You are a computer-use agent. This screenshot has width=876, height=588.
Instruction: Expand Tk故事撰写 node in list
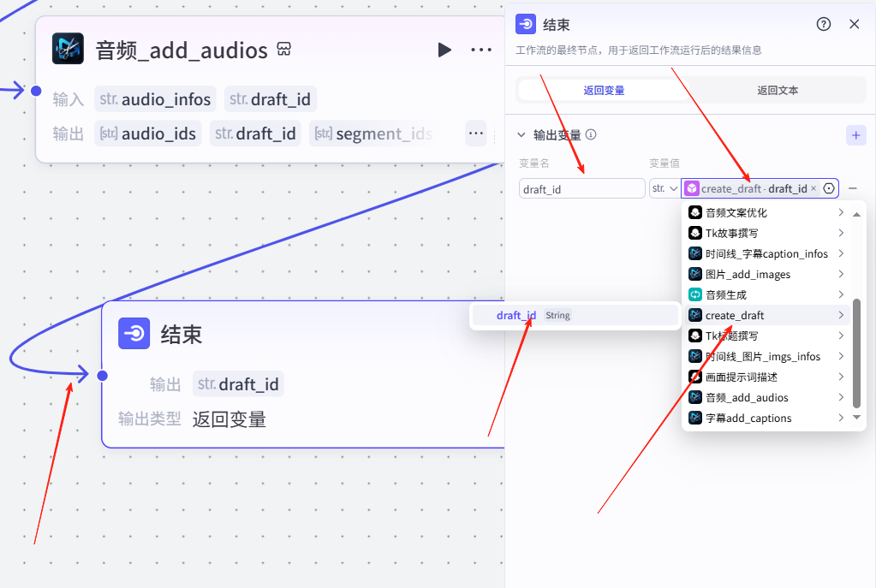[841, 233]
